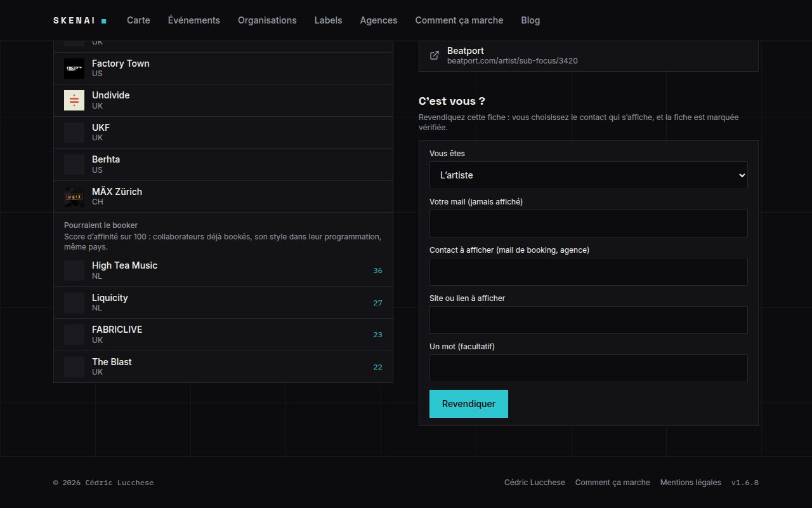Open Cédric Lucchese footer link

[535, 483]
